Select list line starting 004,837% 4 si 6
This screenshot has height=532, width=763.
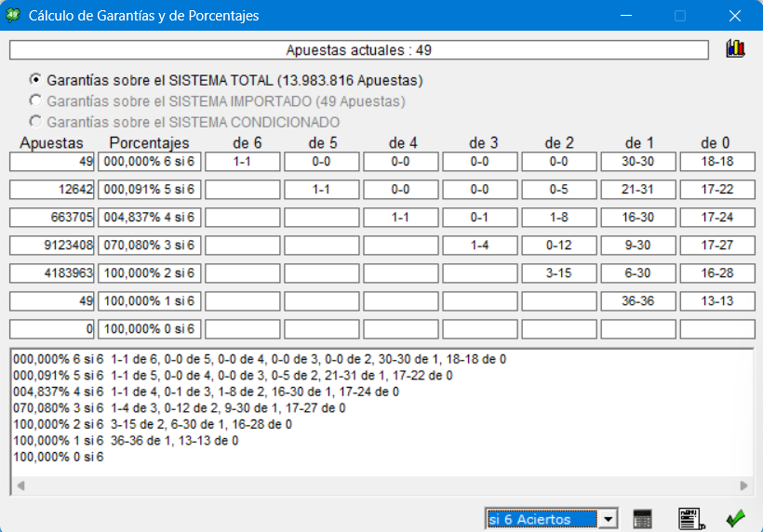[x=206, y=392]
